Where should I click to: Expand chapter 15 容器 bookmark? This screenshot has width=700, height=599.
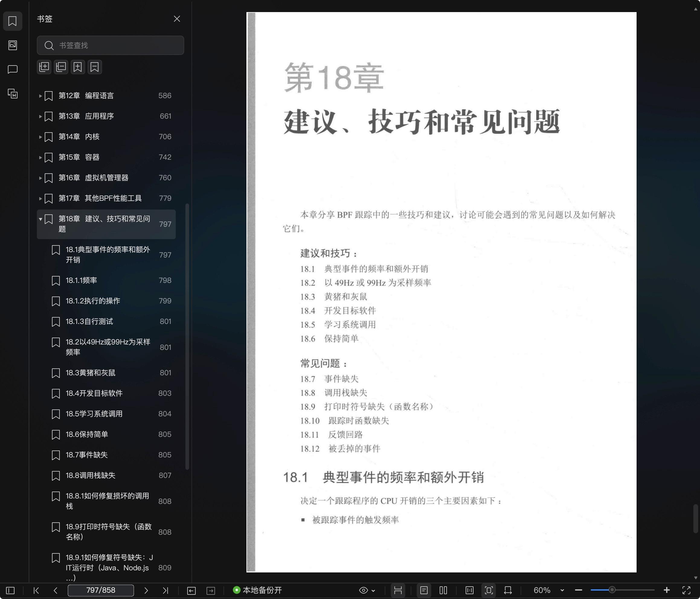click(40, 158)
